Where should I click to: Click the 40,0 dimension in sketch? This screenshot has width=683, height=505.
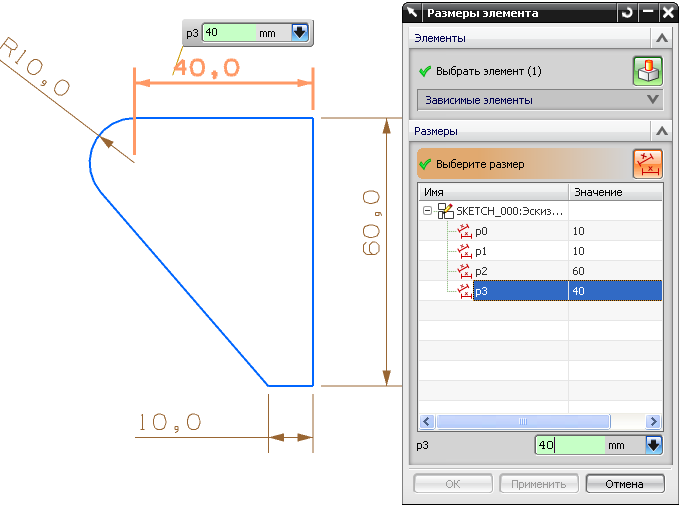207,68
